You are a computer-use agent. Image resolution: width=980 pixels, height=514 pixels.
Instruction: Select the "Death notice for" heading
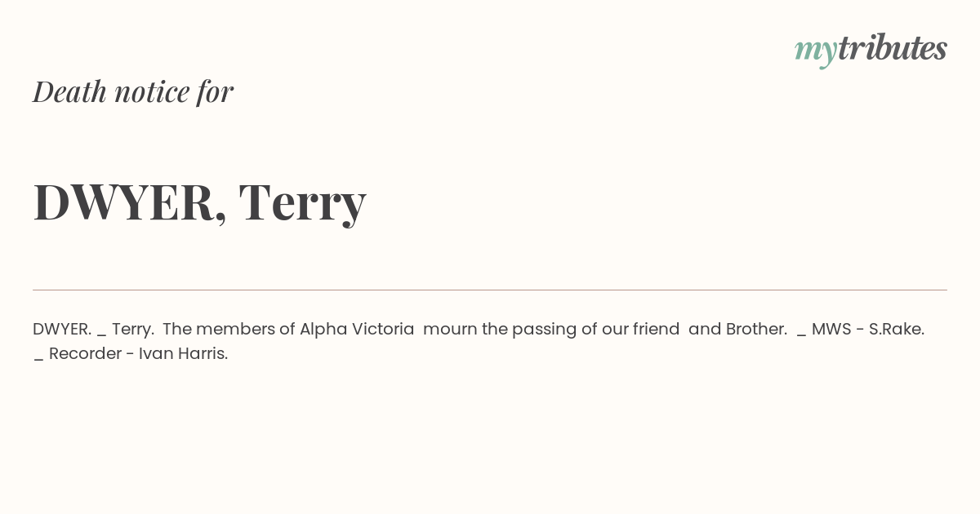click(x=133, y=91)
